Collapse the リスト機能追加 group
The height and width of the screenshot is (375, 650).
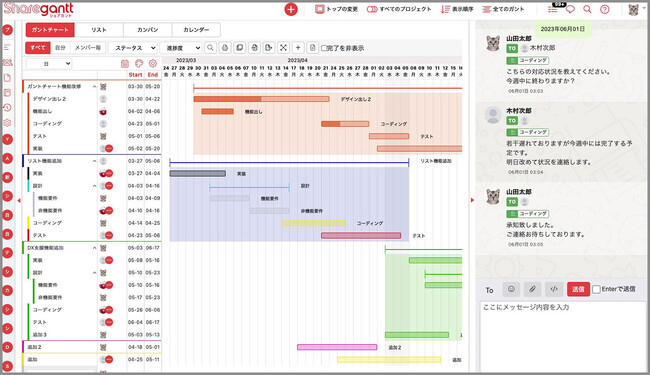(x=94, y=161)
